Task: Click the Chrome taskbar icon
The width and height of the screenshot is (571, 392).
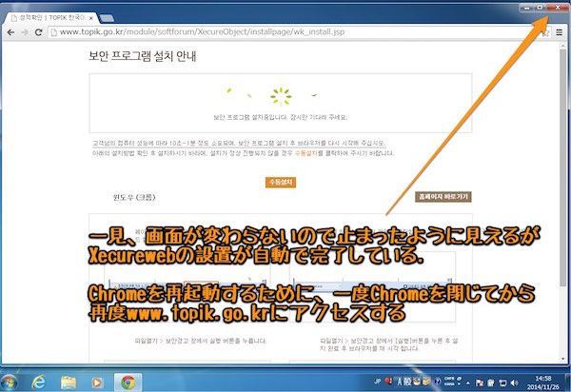Action: (x=128, y=382)
